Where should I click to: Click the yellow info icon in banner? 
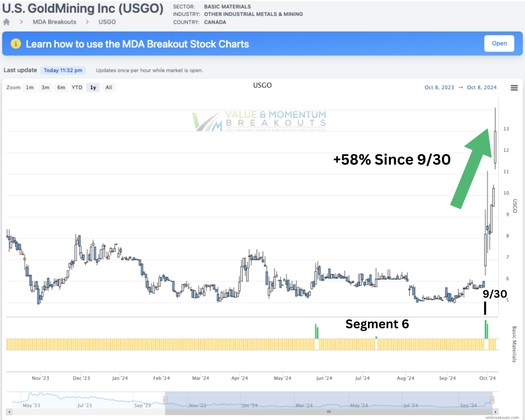(16, 44)
